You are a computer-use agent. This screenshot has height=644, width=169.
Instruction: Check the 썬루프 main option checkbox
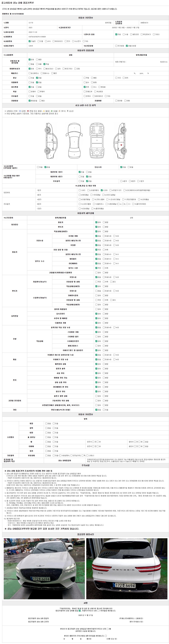[x=85, y=96]
